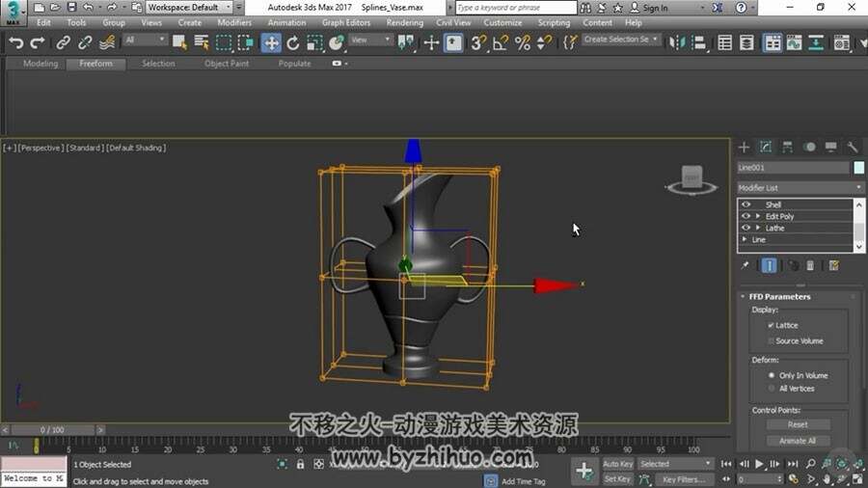Select the All Vertices radio button

coord(772,389)
